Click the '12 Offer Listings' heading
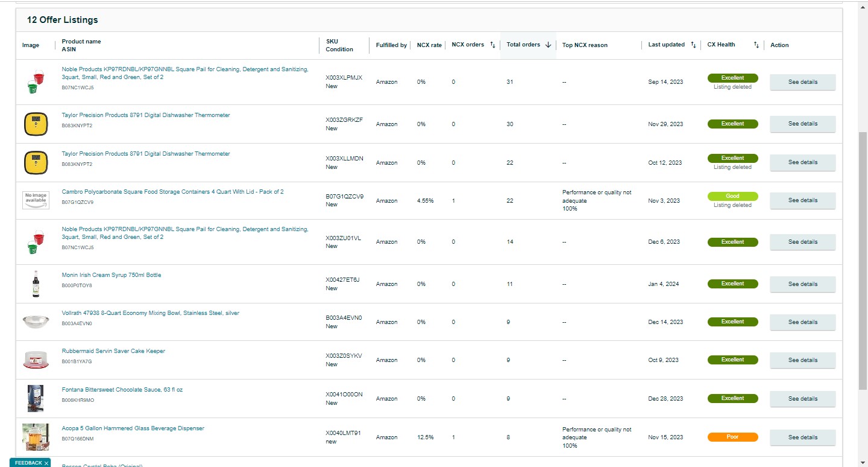Screen dimensions: 868x467 [x=63, y=20]
